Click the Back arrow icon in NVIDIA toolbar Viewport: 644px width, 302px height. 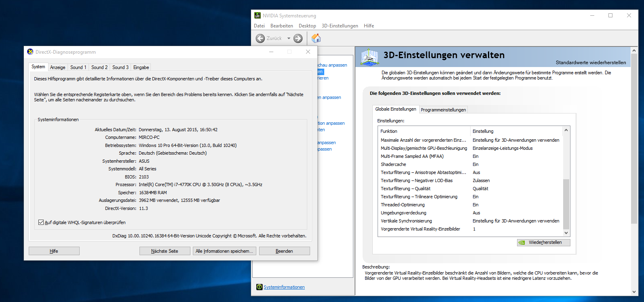click(x=260, y=38)
